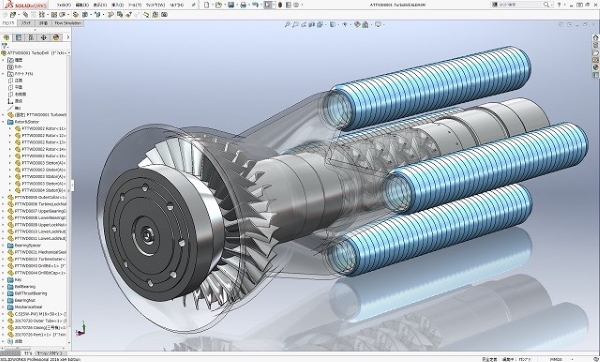Expand the BearingSpacer folder
Viewport: 600px width, 362px height.
click(x=4, y=245)
